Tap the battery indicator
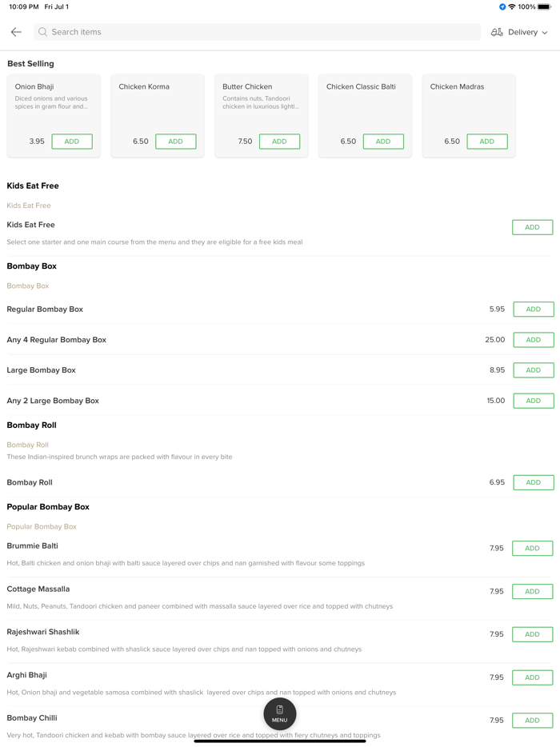This screenshot has width=560, height=747. [x=544, y=6]
